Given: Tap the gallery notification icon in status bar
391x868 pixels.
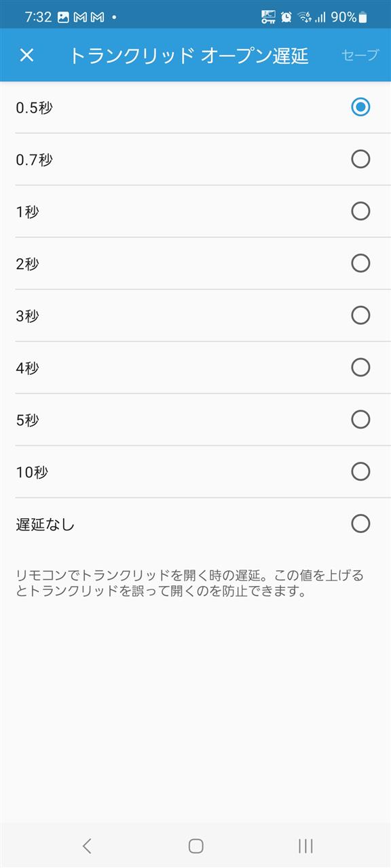Looking at the screenshot, I should pos(63,17).
